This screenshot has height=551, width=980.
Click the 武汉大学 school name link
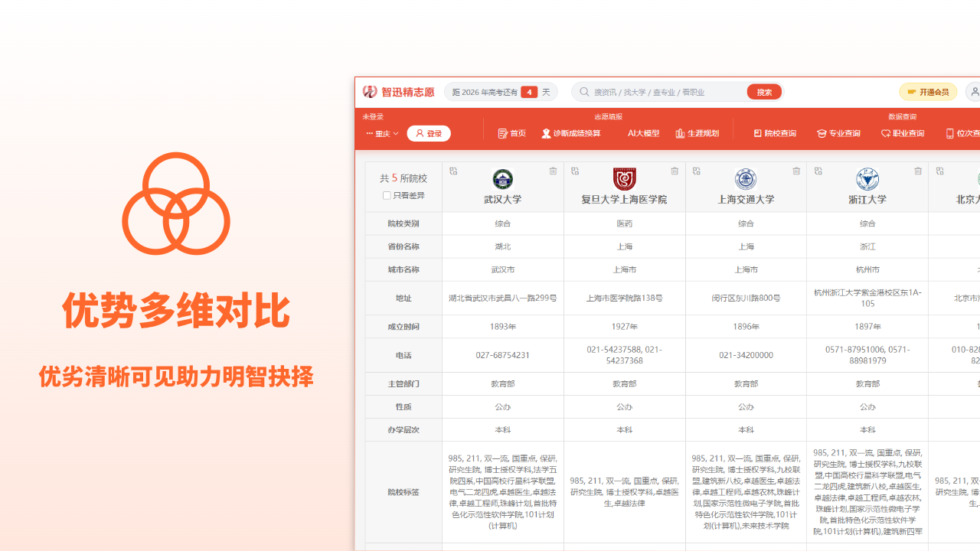(503, 200)
